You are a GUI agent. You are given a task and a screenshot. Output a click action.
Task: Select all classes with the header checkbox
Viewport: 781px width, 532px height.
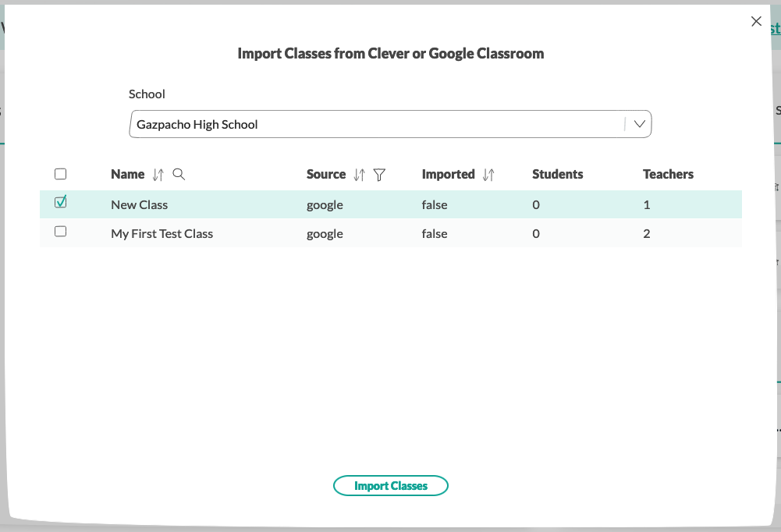(60, 173)
